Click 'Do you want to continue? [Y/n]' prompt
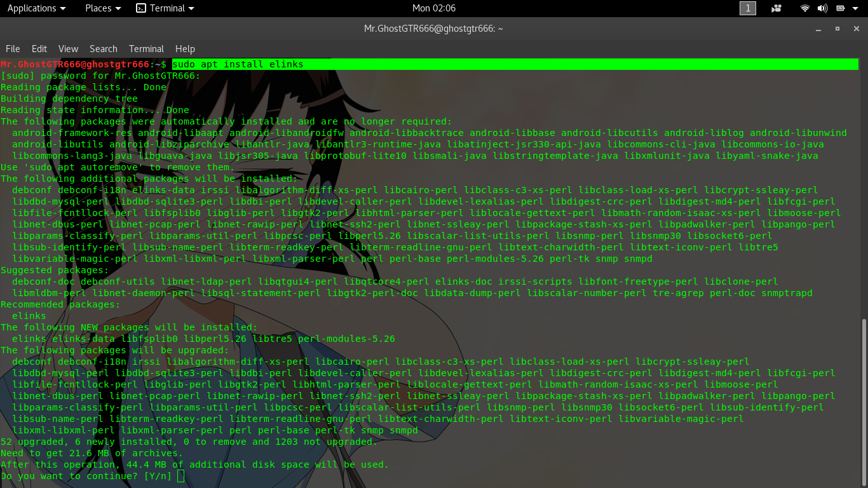This screenshot has height=488, width=868. 86,476
